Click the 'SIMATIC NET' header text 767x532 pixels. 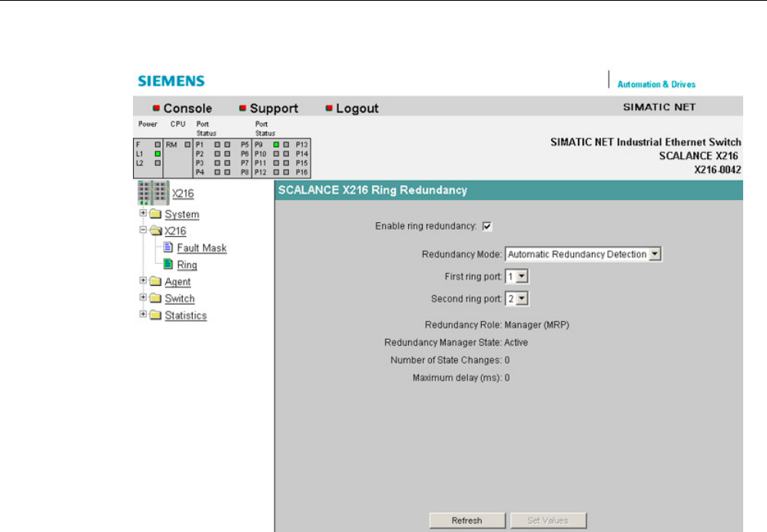point(659,107)
